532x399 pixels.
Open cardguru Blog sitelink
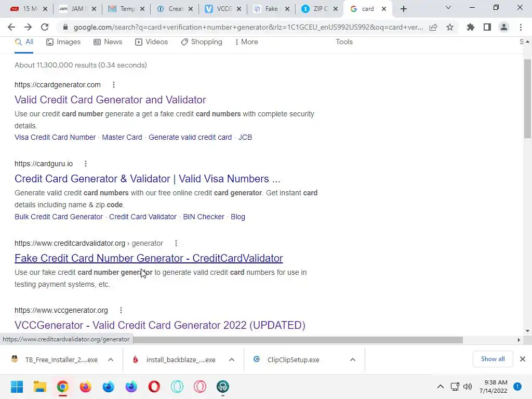[238, 217]
